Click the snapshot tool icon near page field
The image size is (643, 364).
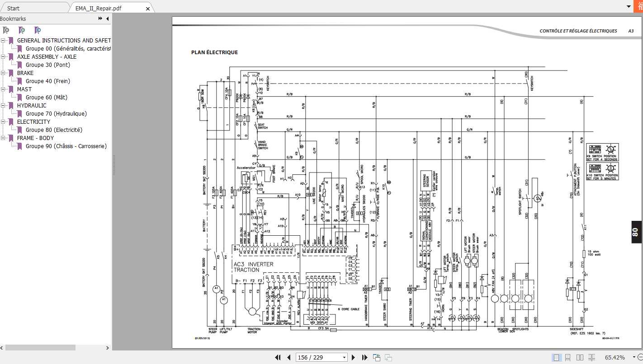click(x=388, y=357)
